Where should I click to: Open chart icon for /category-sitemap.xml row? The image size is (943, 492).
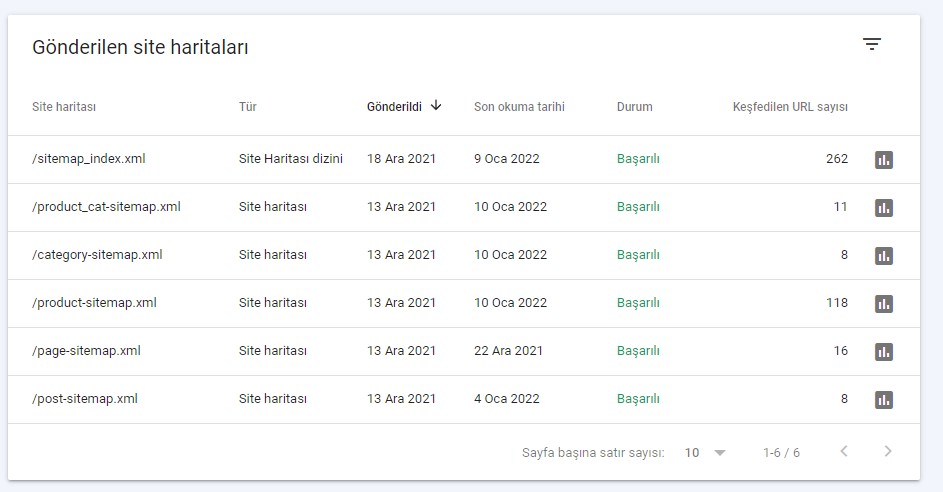coord(883,256)
